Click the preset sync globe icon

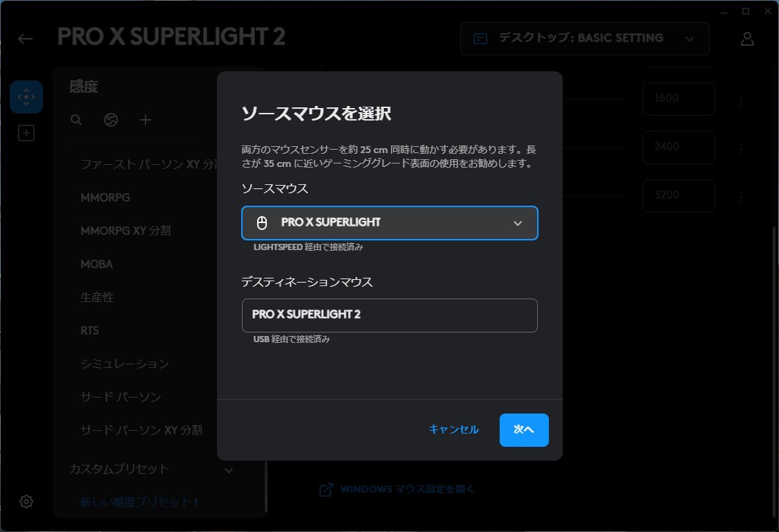pyautogui.click(x=111, y=120)
